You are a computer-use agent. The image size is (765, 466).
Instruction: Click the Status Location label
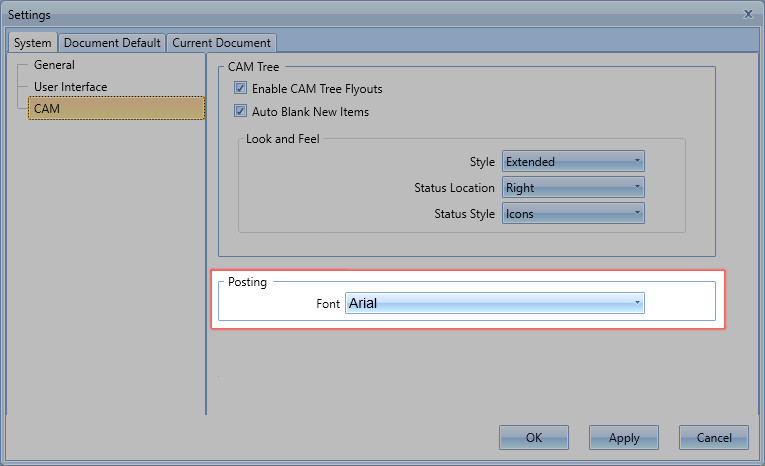click(454, 188)
